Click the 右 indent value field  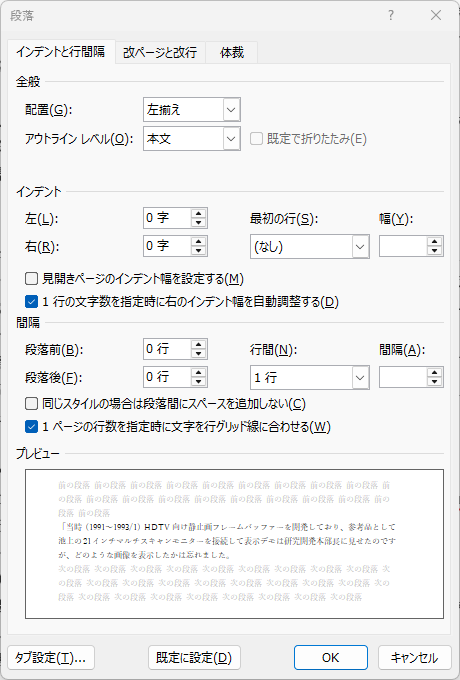[167, 246]
